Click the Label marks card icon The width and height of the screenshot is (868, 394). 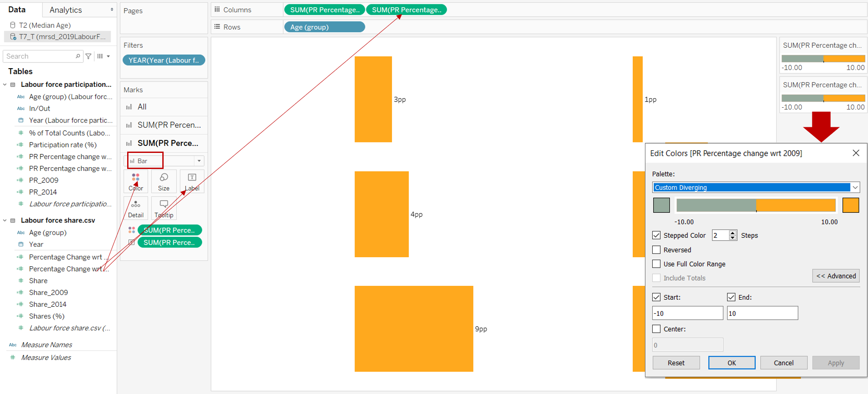[192, 181]
